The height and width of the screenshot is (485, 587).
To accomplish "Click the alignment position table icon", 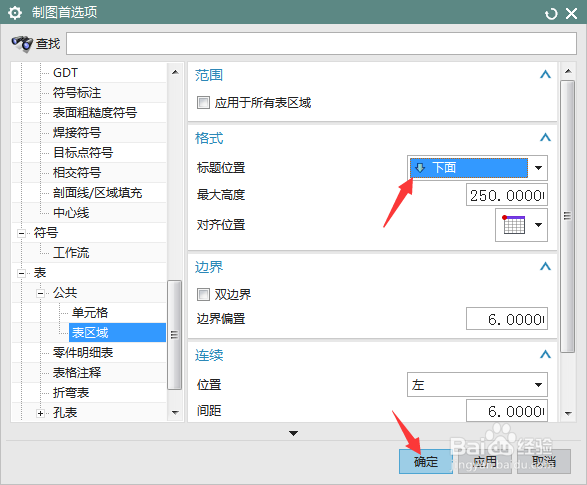I will 514,225.
